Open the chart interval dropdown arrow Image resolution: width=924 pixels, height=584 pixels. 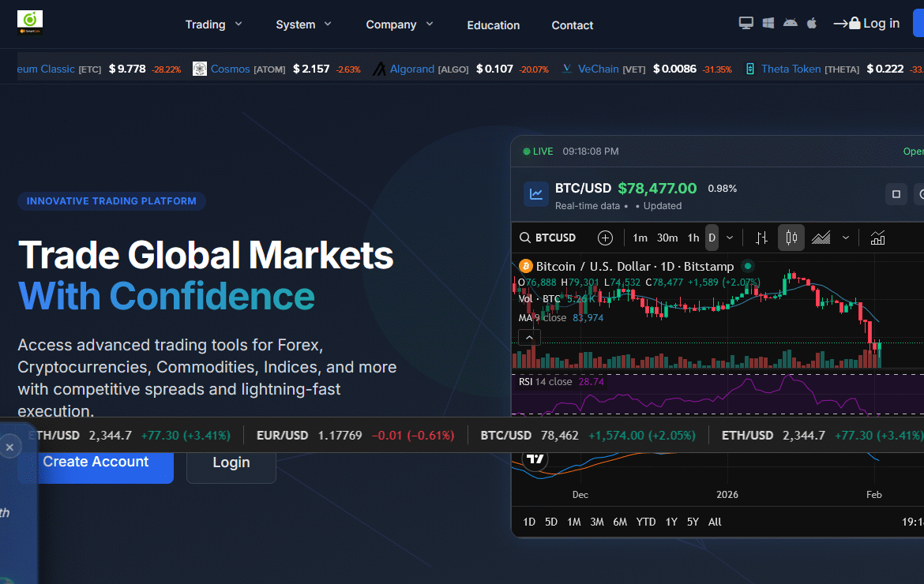[x=730, y=238]
